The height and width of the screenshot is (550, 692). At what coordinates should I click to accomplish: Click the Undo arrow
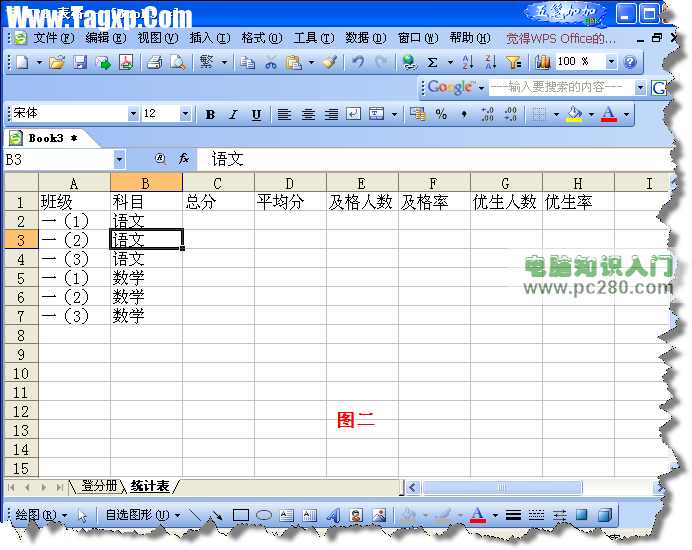point(358,62)
